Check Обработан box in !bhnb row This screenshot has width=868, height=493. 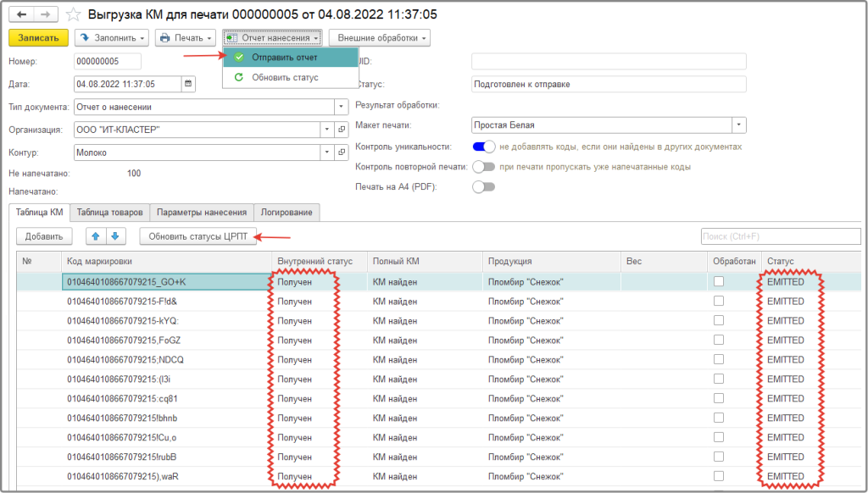coord(719,418)
